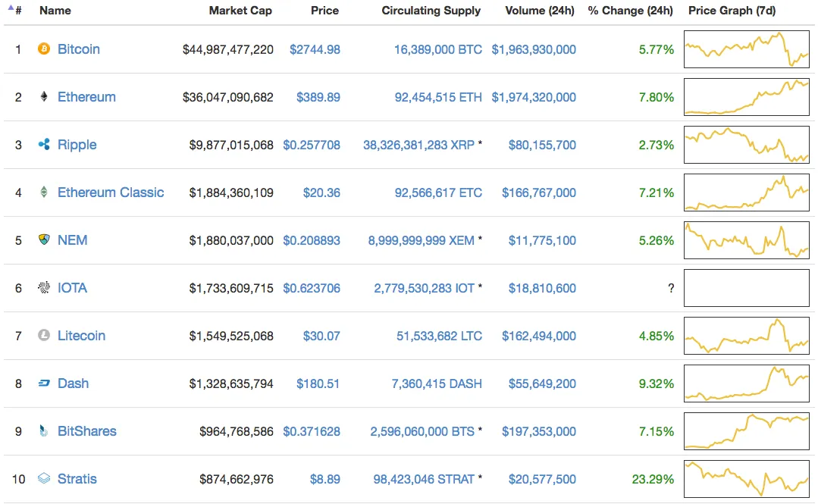This screenshot has width=818, height=504.
Task: Open the Ethereum name link
Action: (86, 96)
